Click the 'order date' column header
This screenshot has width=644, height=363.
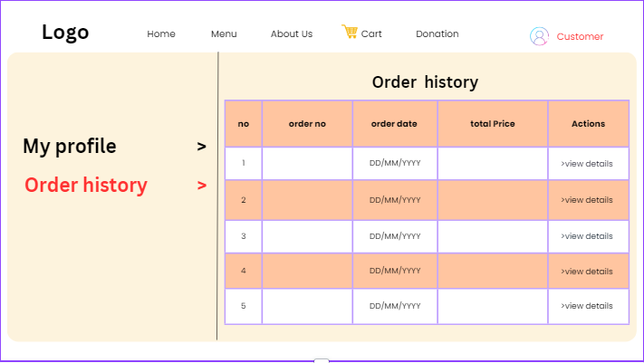[395, 124]
